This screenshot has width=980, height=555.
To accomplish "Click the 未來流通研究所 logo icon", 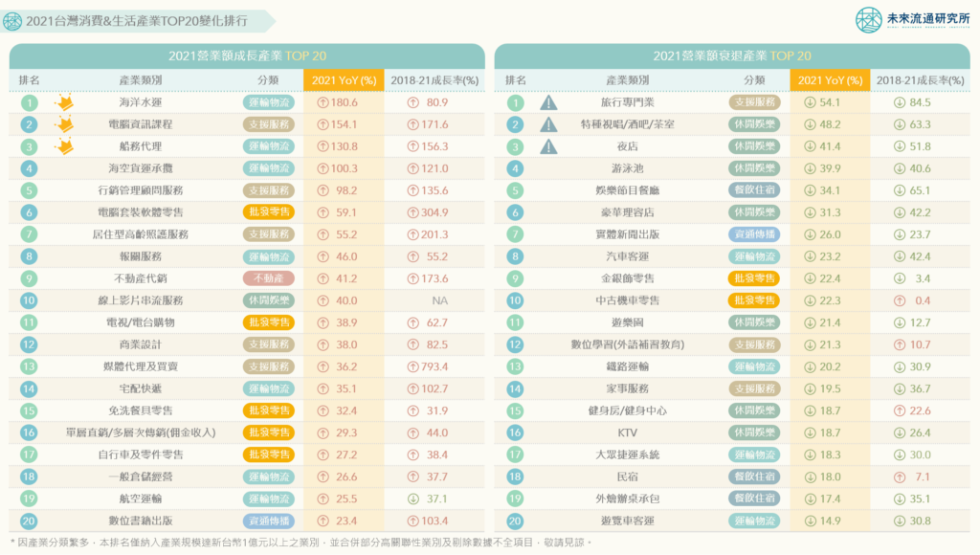I will [x=868, y=20].
